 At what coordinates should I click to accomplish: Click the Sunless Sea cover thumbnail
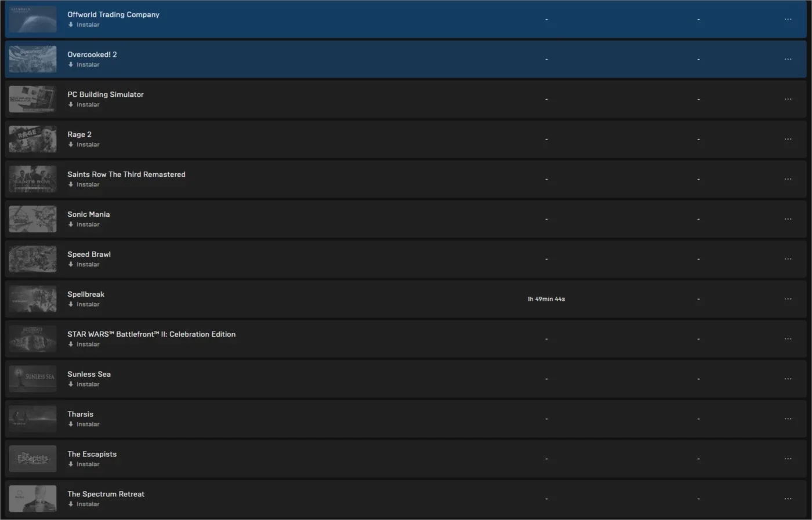point(33,379)
